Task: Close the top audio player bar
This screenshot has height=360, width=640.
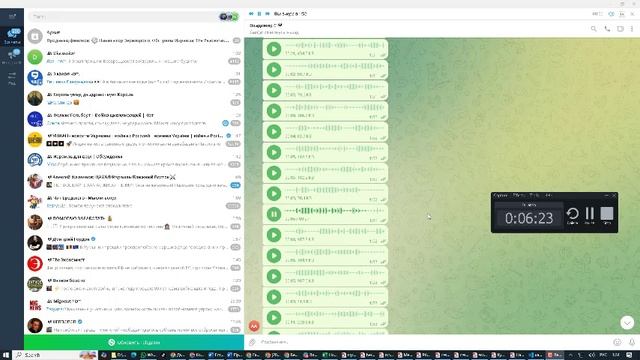Action: [632, 14]
